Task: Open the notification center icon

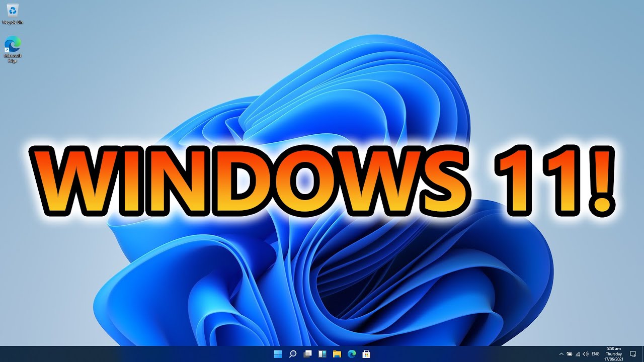Action: coord(633,354)
